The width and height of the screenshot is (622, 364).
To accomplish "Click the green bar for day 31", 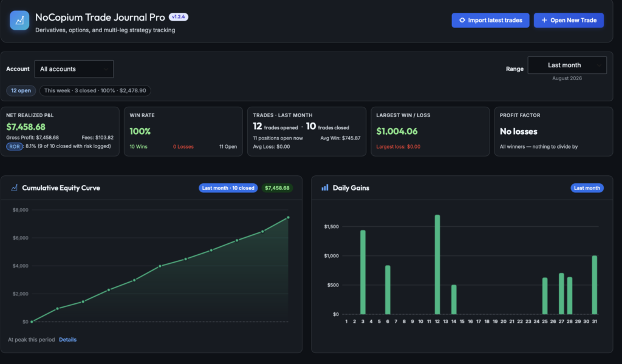I will click(x=594, y=285).
